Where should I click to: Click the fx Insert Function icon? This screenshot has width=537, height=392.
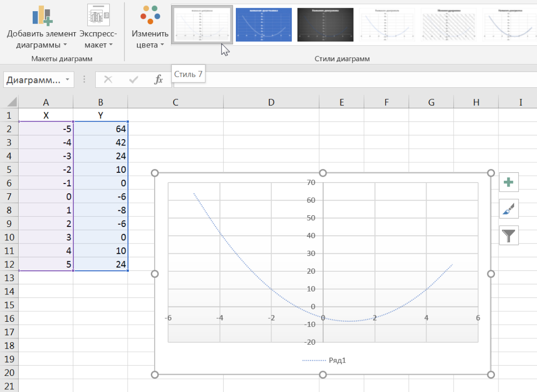[158, 80]
